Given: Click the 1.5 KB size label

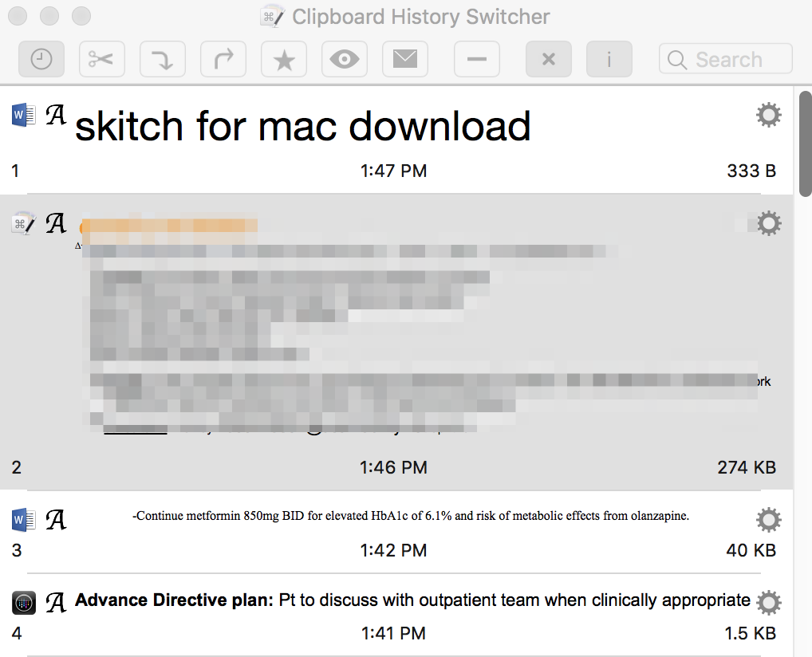Looking at the screenshot, I should (751, 633).
